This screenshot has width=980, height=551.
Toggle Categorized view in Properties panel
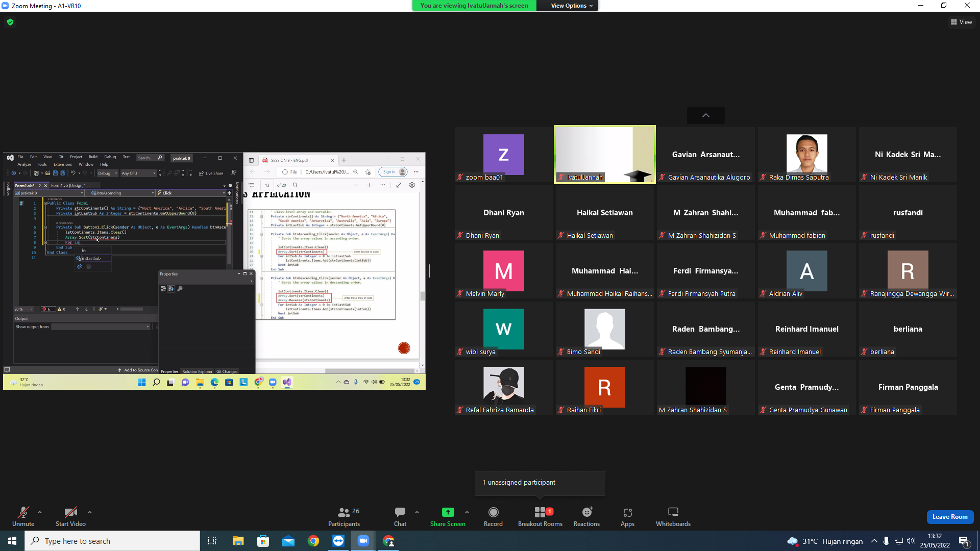pos(163,289)
